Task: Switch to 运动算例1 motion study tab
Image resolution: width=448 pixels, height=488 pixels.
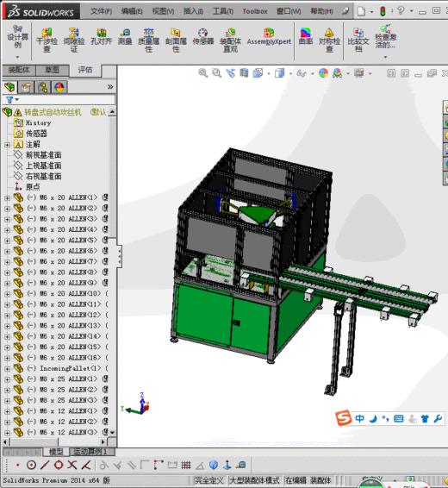Action: tap(92, 451)
